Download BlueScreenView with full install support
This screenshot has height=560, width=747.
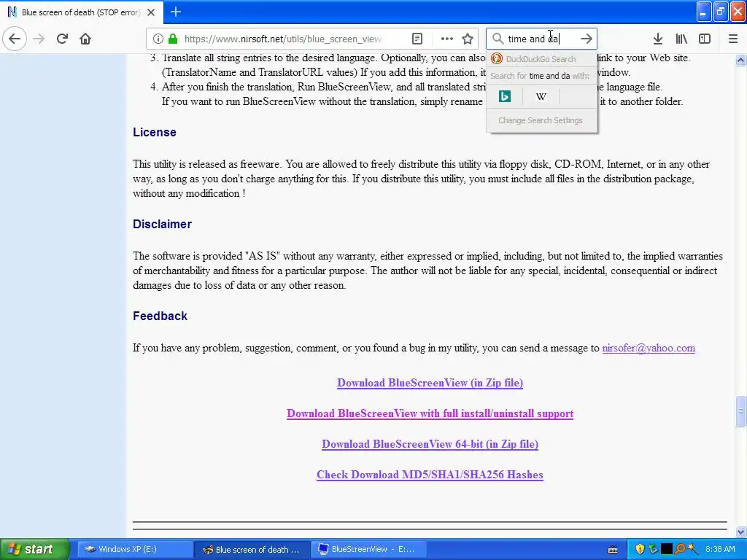[430, 413]
